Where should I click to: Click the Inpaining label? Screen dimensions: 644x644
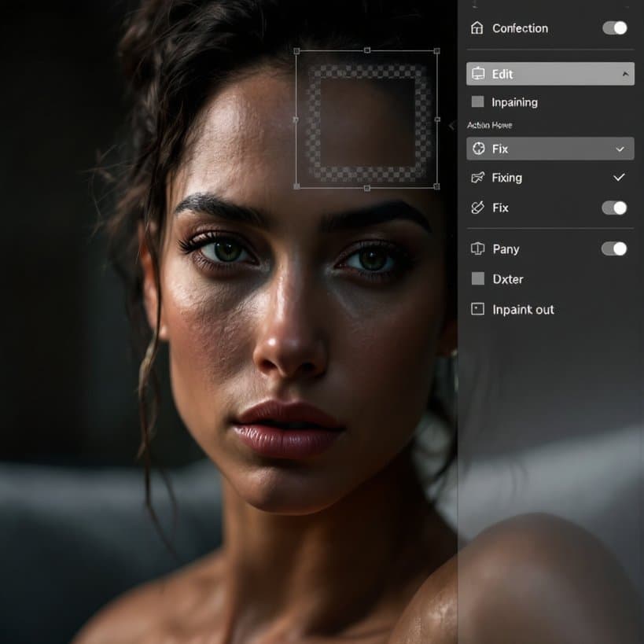tap(514, 102)
